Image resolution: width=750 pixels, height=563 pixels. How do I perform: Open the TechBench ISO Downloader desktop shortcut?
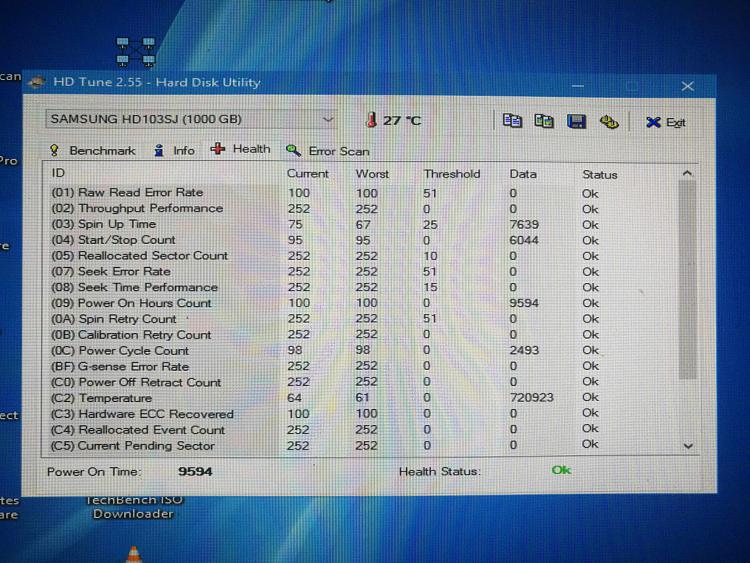tap(133, 508)
